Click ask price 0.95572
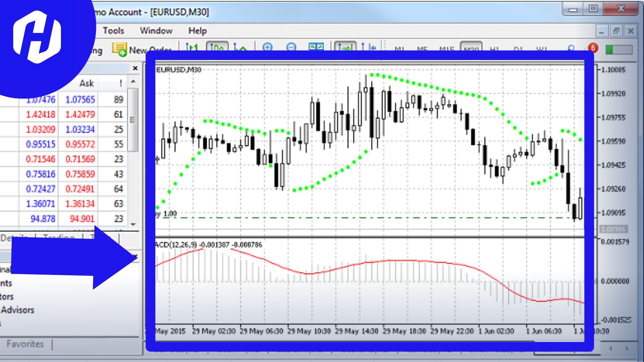Image resolution: width=644 pixels, height=362 pixels. [80, 144]
